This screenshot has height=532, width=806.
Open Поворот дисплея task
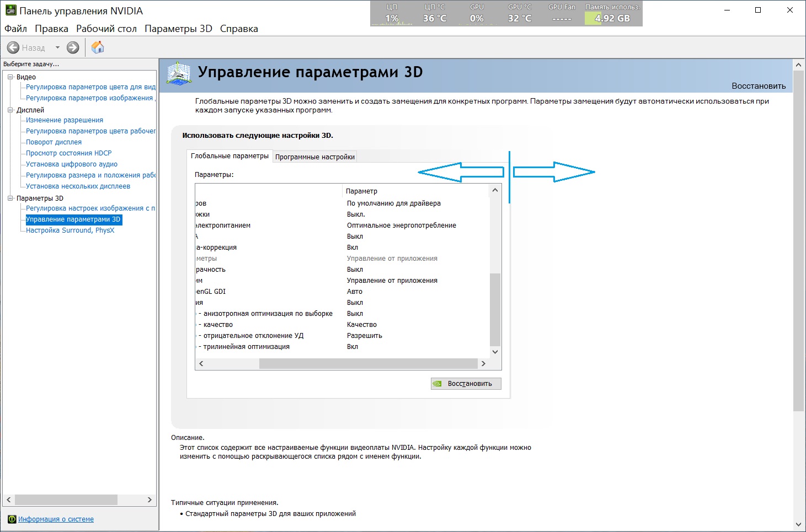tap(54, 142)
